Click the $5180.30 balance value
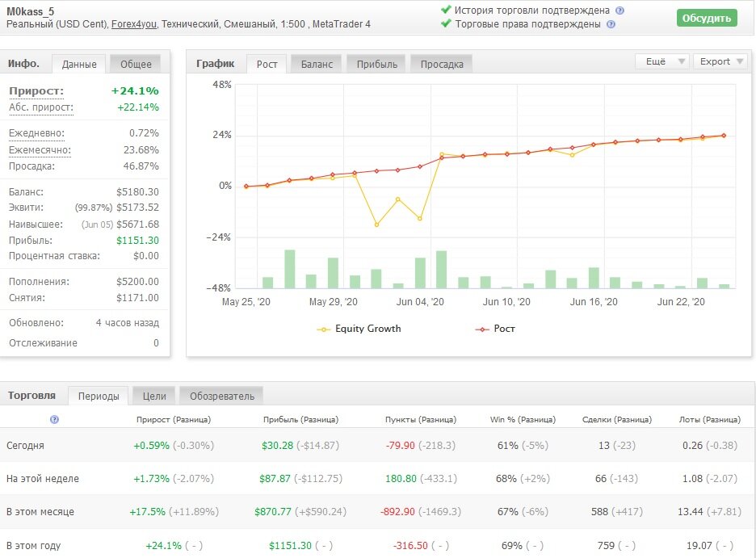The width and height of the screenshot is (756, 558). pyautogui.click(x=137, y=191)
